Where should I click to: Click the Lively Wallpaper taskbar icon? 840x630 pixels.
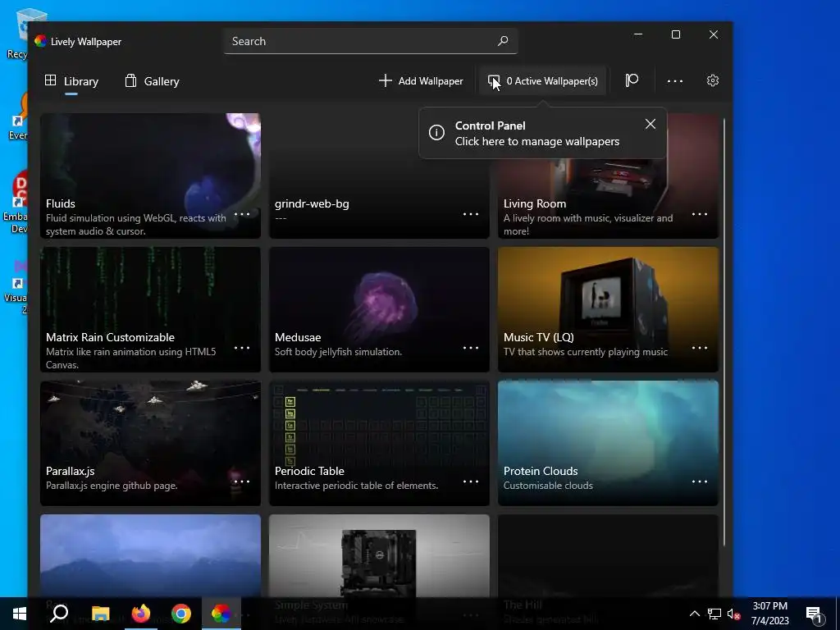coord(221,614)
